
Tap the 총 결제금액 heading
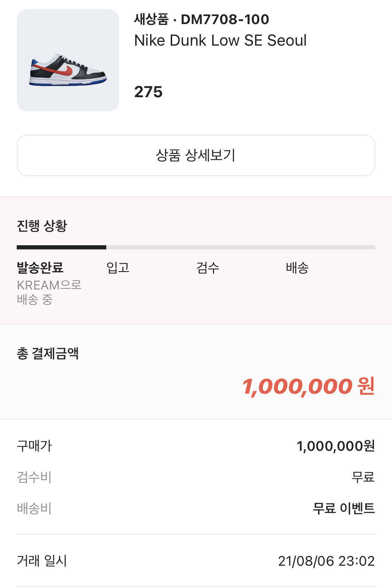48,354
